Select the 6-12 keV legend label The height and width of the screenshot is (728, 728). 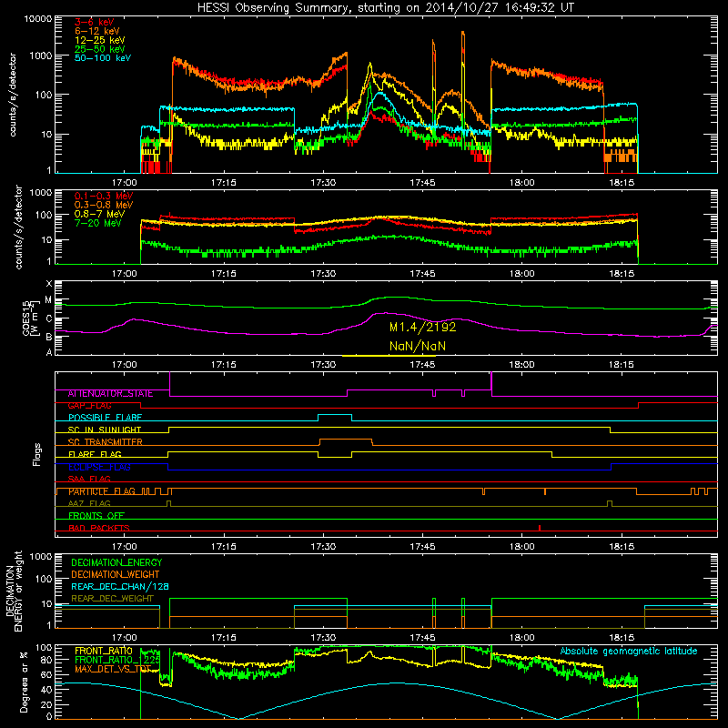(x=96, y=31)
